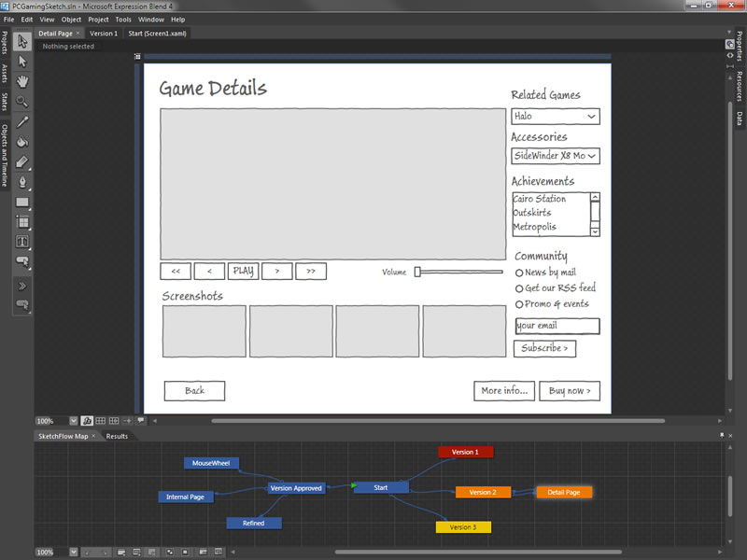
Task: Click Achievements list scroll-down arrow
Action: [x=595, y=231]
